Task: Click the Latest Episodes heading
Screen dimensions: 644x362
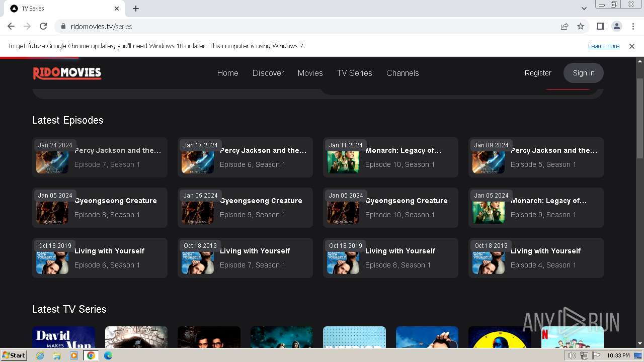Action: click(68, 120)
